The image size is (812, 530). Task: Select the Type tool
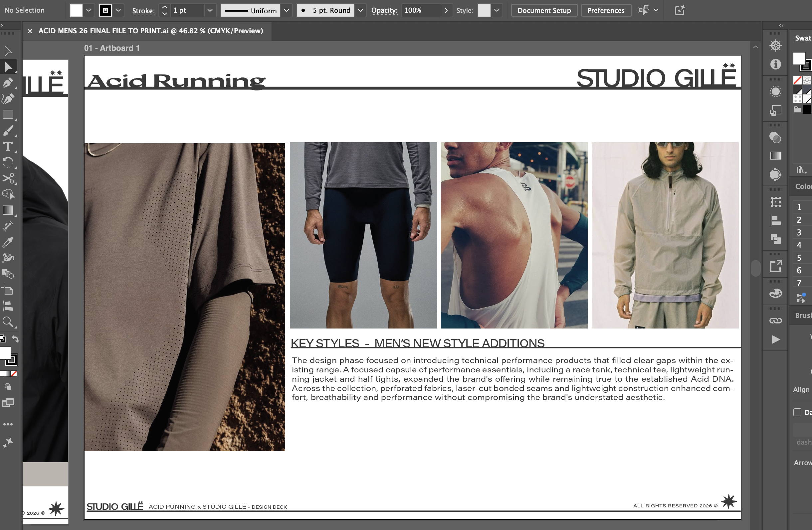[8, 147]
